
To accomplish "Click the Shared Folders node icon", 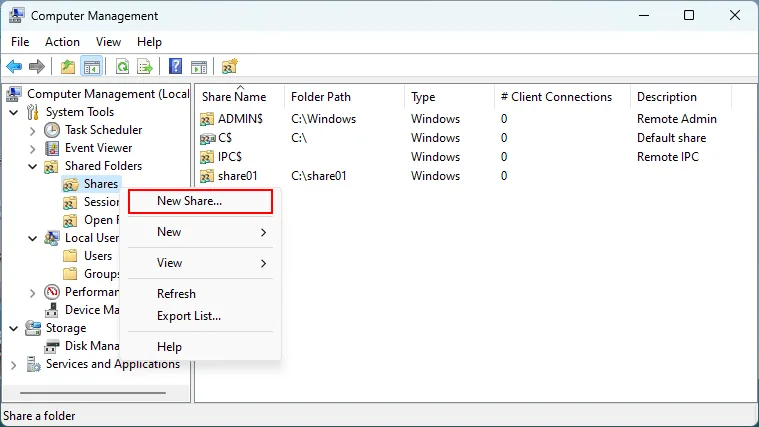I will tap(51, 167).
